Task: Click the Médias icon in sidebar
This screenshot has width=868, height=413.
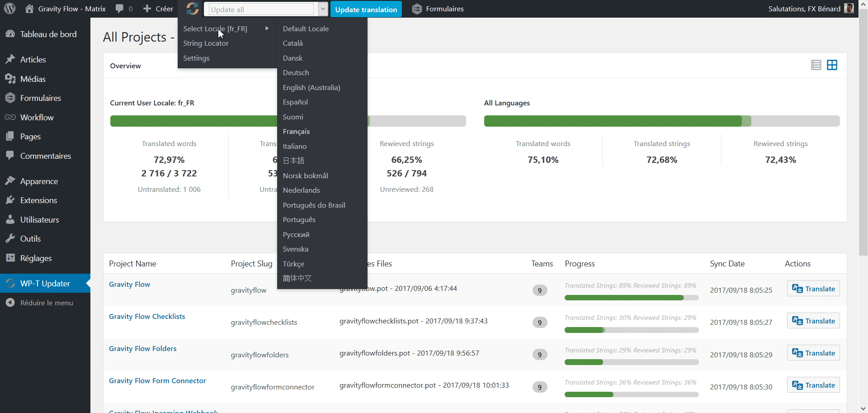Action: 10,79
